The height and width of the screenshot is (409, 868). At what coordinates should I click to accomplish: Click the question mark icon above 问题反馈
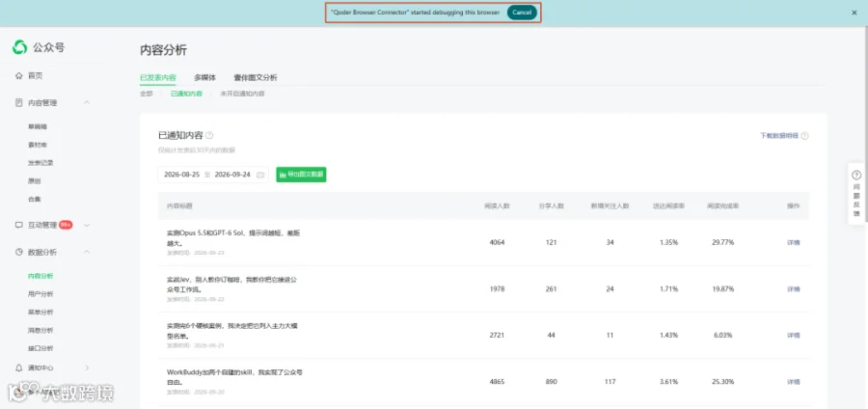(x=856, y=176)
